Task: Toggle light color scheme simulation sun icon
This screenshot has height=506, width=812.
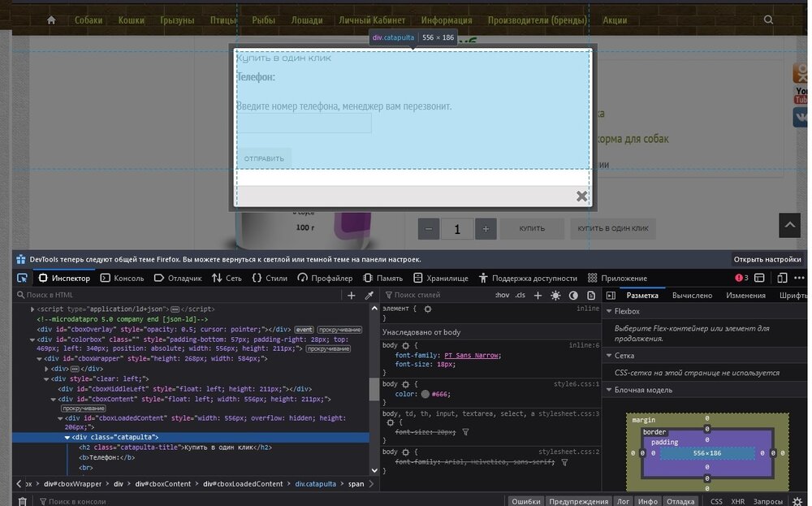Action: 555,296
